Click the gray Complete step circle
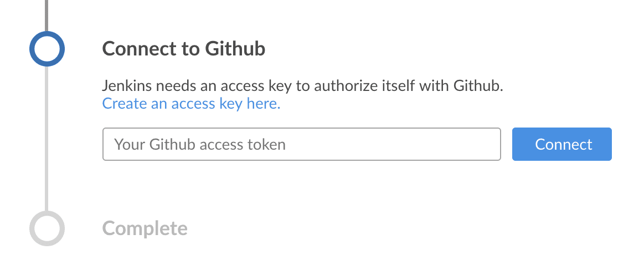Screen dimensions: 644x280 (47, 228)
